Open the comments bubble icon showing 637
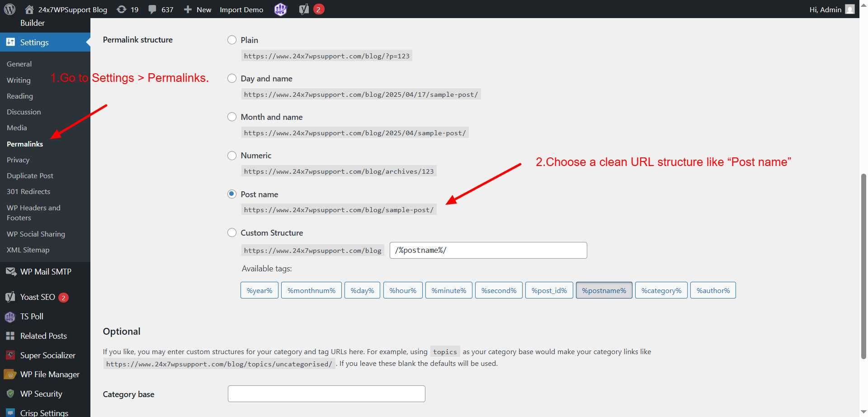 (x=152, y=9)
